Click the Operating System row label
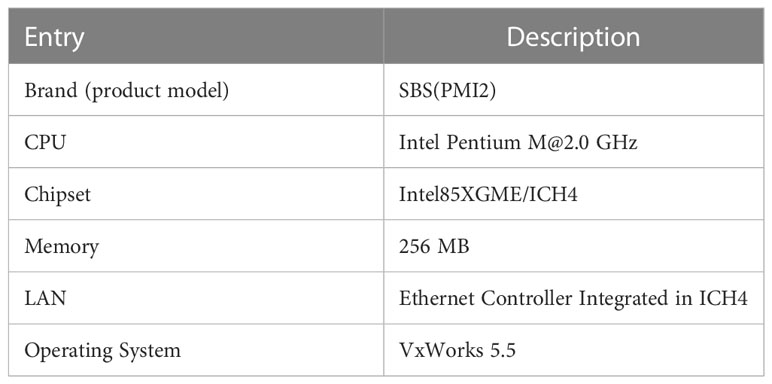This screenshot has height=384, width=772. (x=102, y=351)
